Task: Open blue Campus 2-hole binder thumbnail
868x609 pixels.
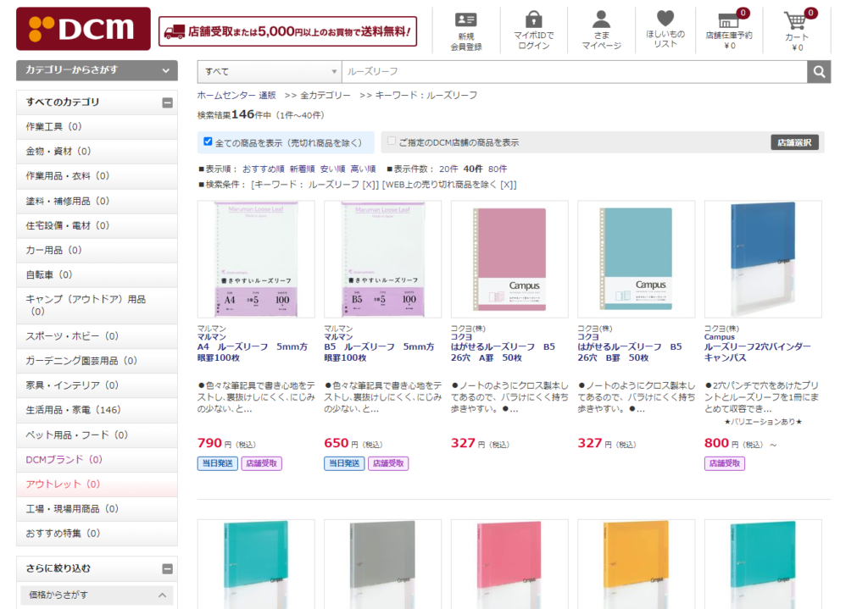Action: click(763, 259)
